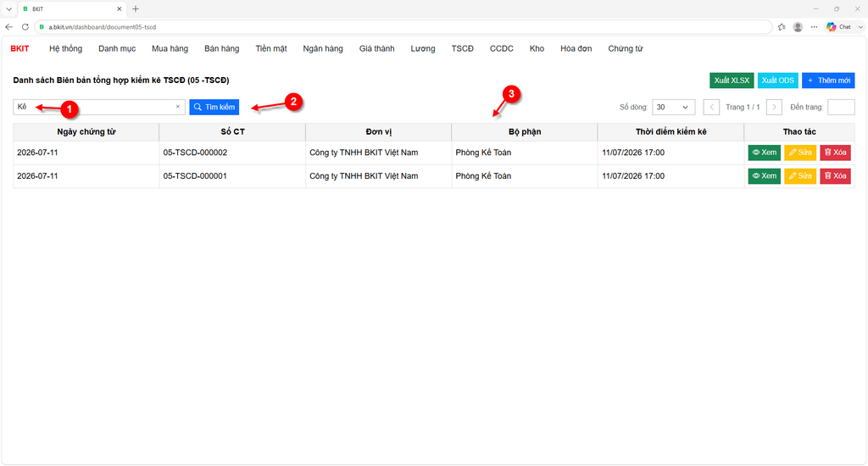Open Hóa đơn menu
The image size is (868, 466).
click(576, 48)
